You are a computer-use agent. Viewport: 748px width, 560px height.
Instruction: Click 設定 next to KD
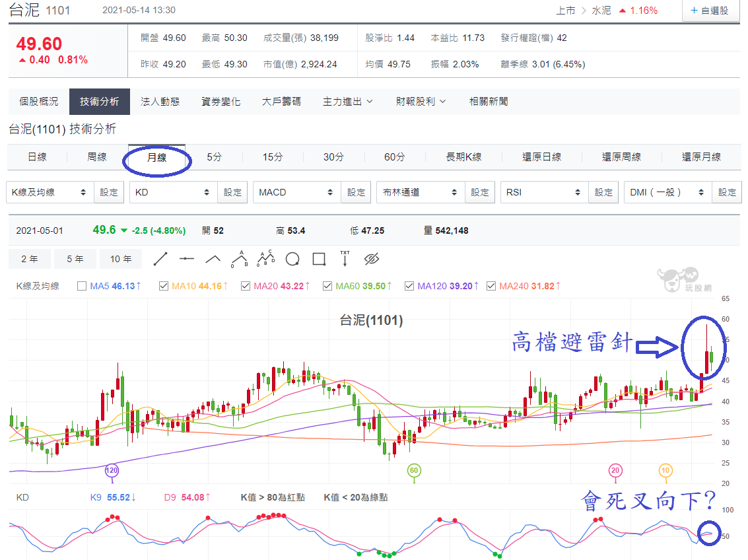coord(232,192)
